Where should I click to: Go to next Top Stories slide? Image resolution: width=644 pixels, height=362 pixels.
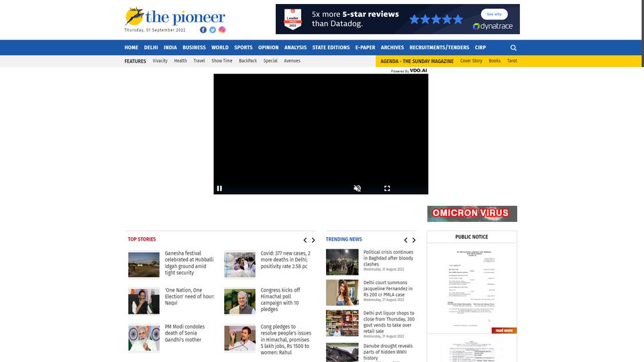pos(313,240)
